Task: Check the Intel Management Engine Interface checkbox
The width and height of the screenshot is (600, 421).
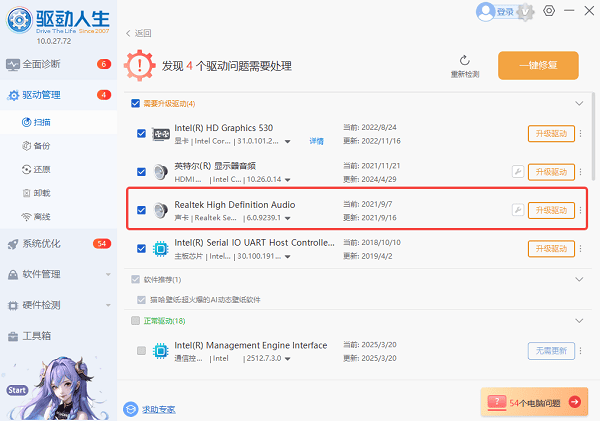Action: click(141, 350)
